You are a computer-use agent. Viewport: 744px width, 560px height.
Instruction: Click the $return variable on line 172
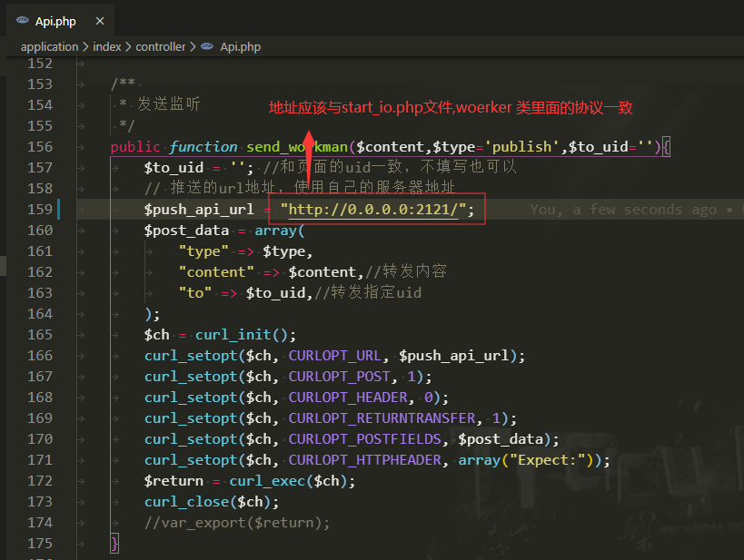[x=174, y=481]
